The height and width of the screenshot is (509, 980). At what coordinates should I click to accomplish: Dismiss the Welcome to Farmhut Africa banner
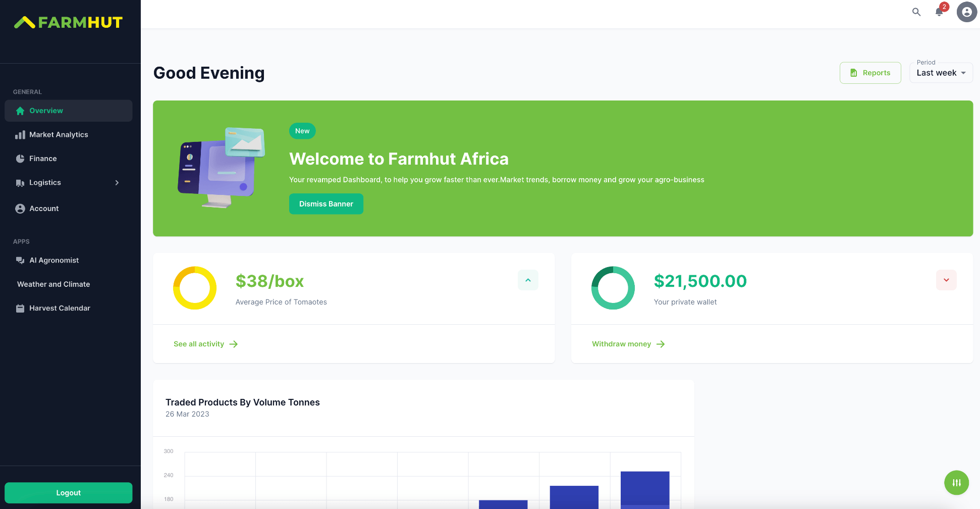click(x=326, y=204)
